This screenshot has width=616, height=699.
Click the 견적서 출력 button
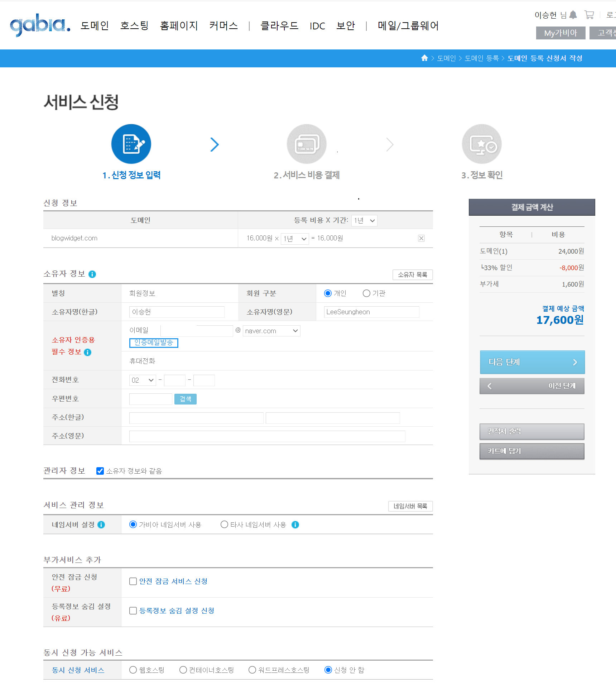tap(532, 431)
